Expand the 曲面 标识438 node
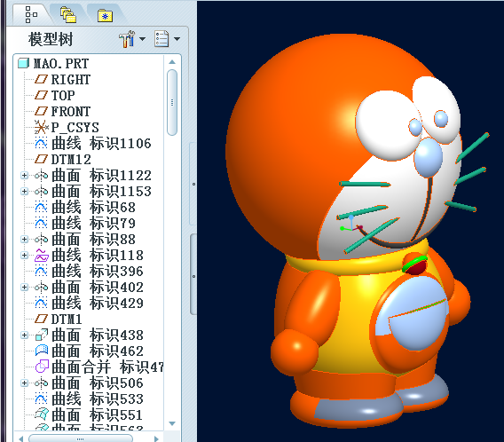The height and width of the screenshot is (442, 504). [25, 335]
